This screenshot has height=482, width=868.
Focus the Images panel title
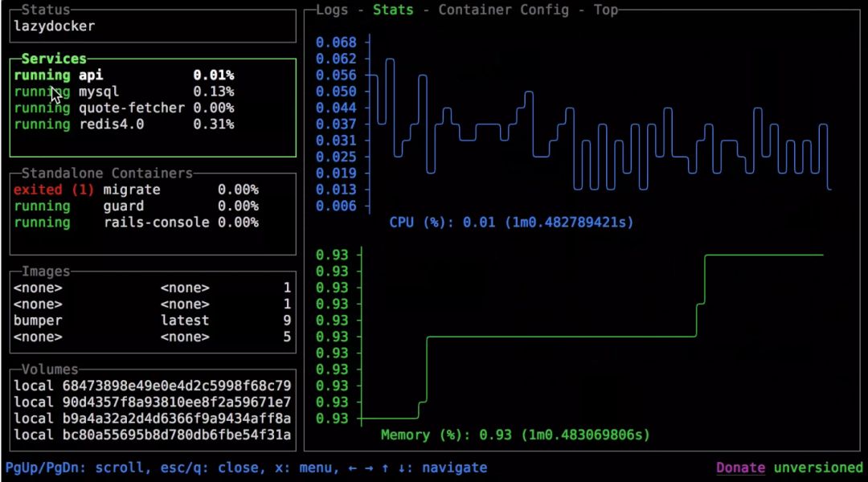[x=46, y=272]
